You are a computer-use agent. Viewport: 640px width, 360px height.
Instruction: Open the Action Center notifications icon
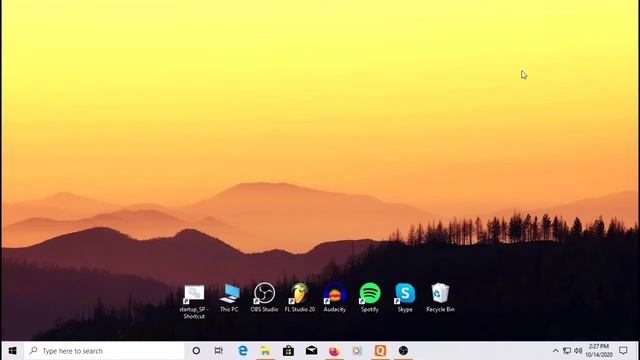coord(623,351)
